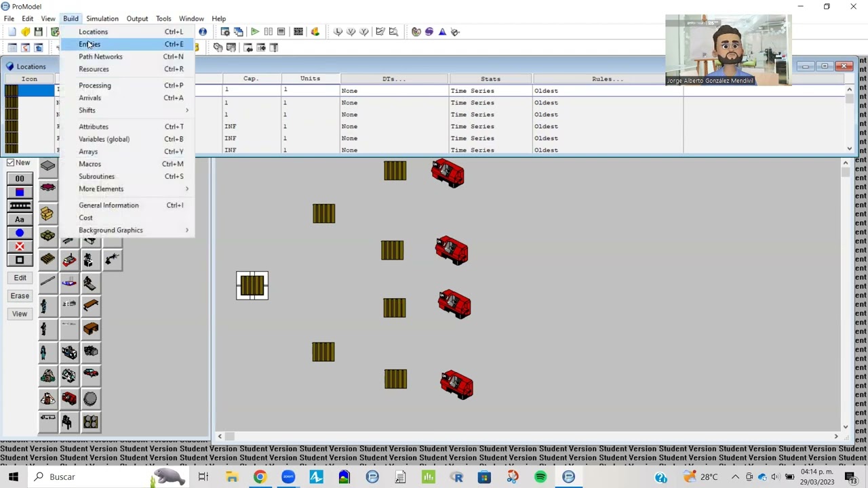Click the Locations table vertical scrollbar

(849, 119)
